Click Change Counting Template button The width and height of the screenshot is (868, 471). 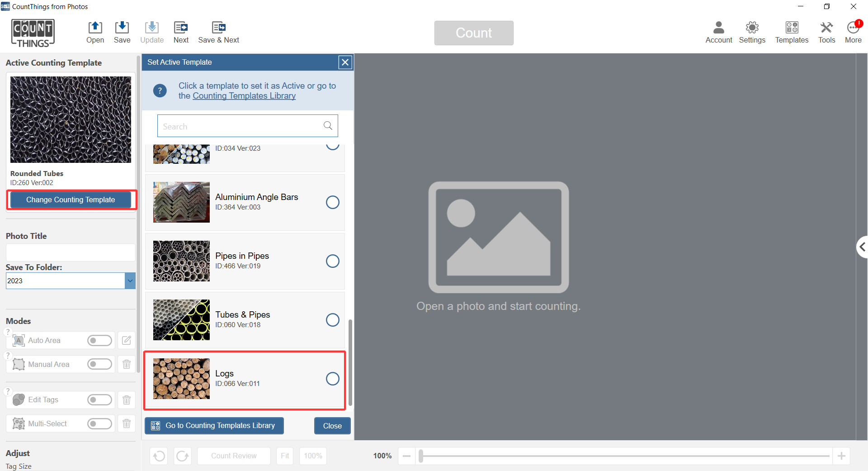tap(71, 200)
